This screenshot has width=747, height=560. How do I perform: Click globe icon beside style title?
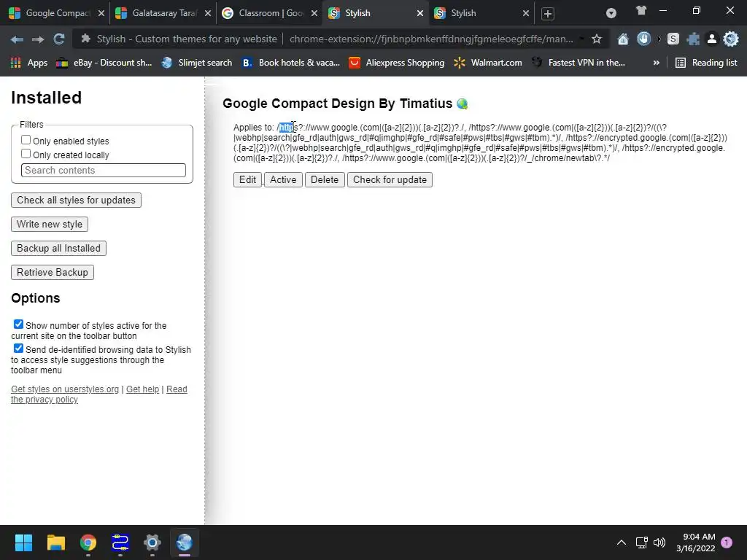[x=462, y=104]
